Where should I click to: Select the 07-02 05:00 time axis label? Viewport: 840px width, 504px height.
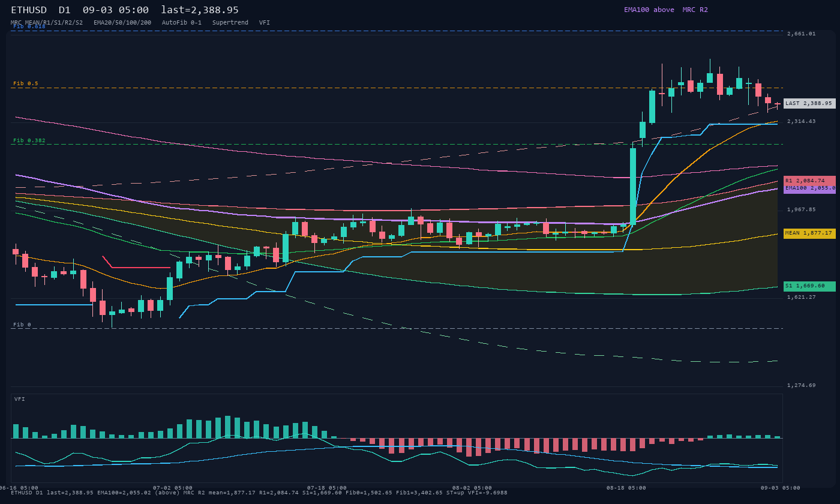[173, 488]
